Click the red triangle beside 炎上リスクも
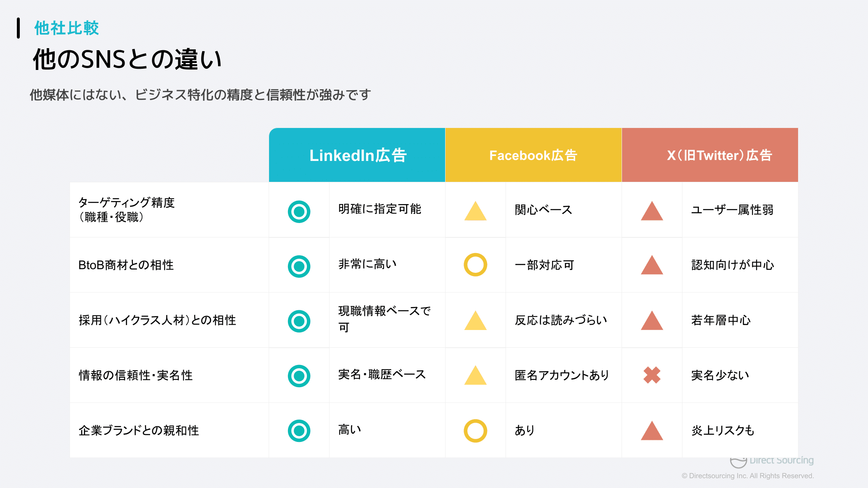868x488 pixels. 652,430
